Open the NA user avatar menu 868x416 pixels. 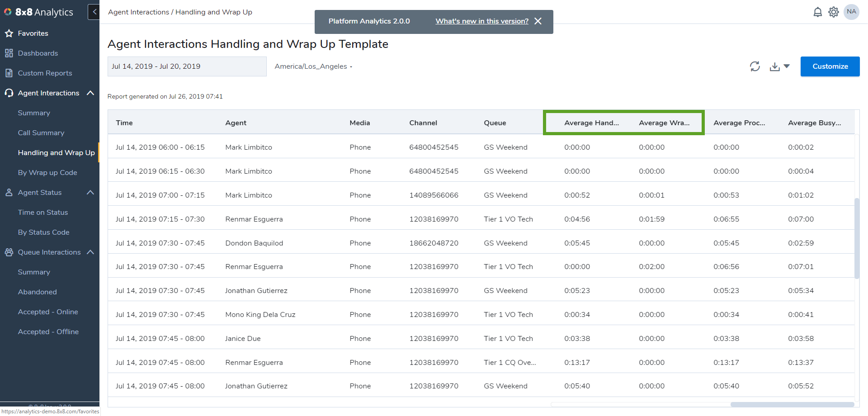pos(851,12)
